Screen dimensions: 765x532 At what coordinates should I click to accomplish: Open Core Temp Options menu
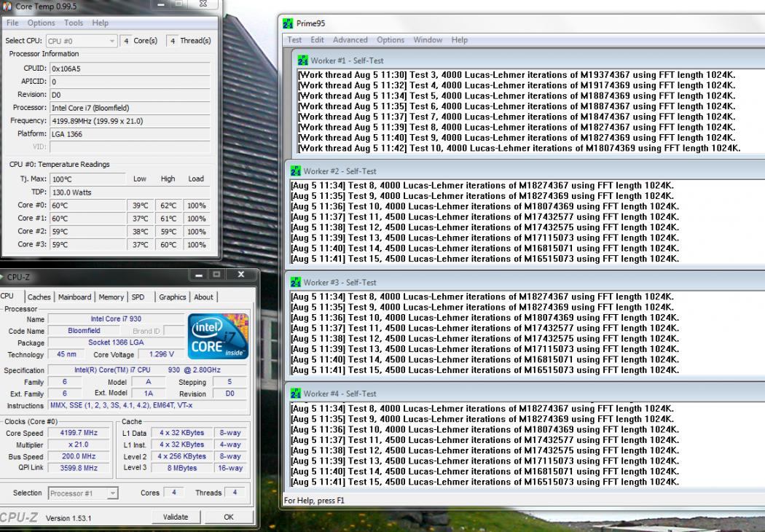[41, 23]
